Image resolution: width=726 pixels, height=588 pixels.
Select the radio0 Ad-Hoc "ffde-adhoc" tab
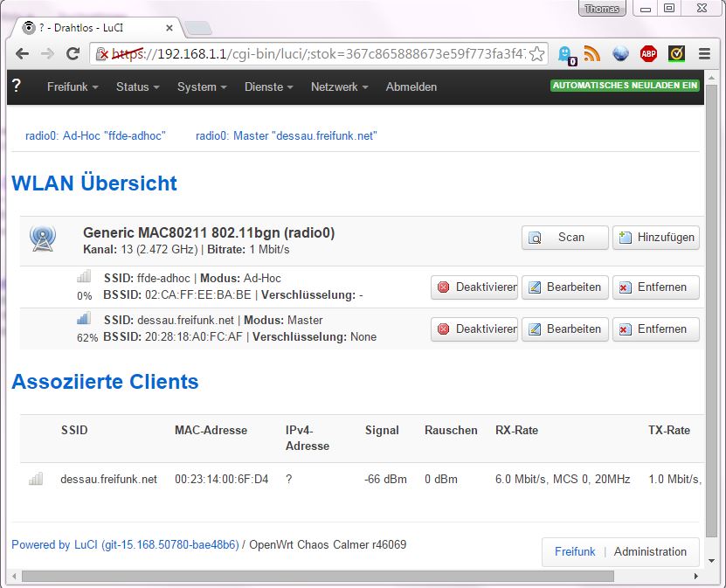pos(95,135)
